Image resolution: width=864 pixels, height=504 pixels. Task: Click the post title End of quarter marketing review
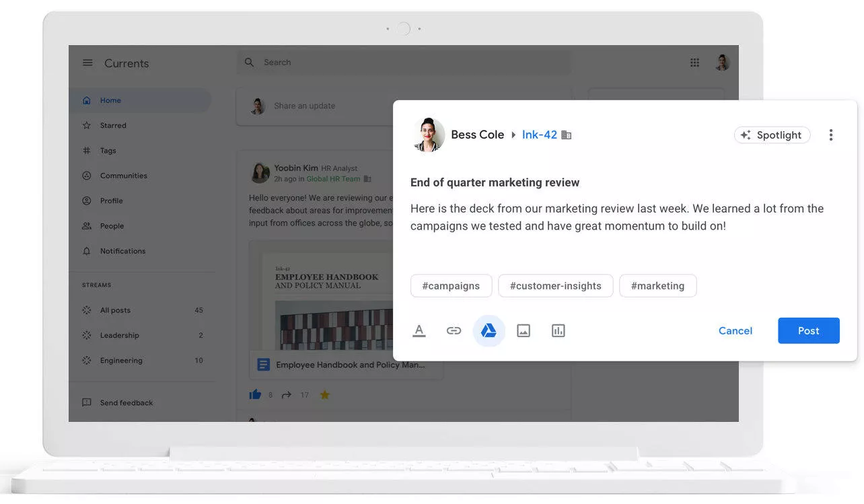(495, 182)
